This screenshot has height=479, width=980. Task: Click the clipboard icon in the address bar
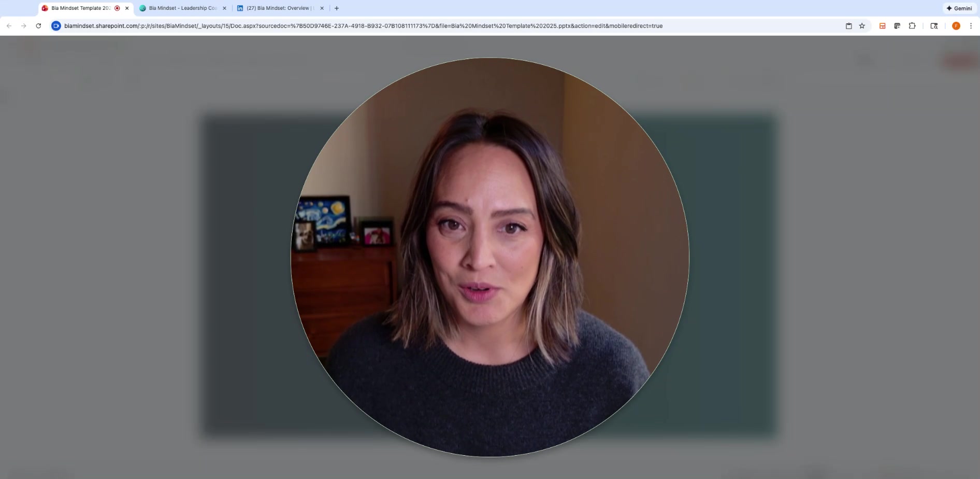(x=848, y=26)
